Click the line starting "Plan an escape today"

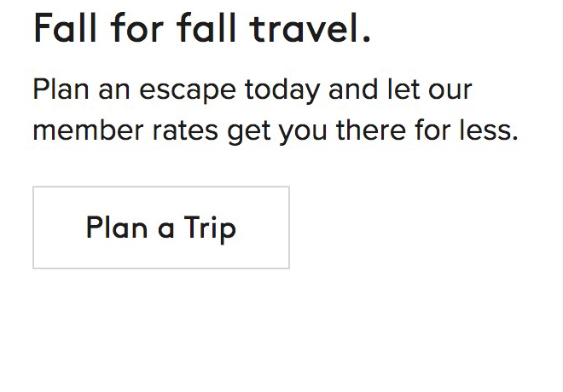[252, 89]
